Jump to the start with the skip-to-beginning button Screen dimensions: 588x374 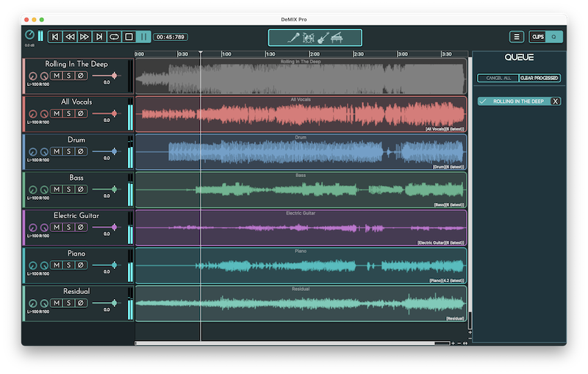coord(55,37)
